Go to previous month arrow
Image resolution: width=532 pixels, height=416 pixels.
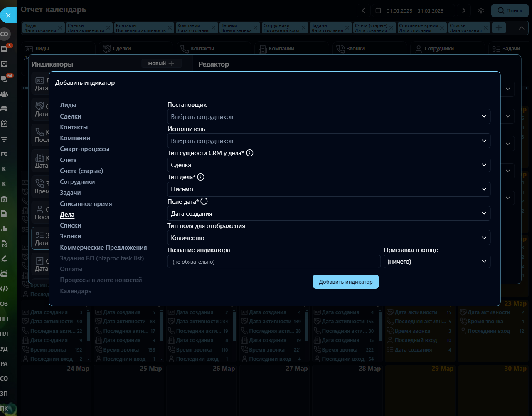pyautogui.click(x=363, y=11)
